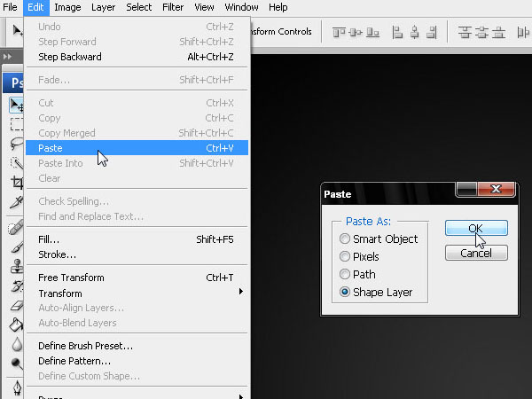Viewport: 532px width, 399px height.
Task: Click the Distribute Vertical Centers icon
Action: [x=481, y=33]
